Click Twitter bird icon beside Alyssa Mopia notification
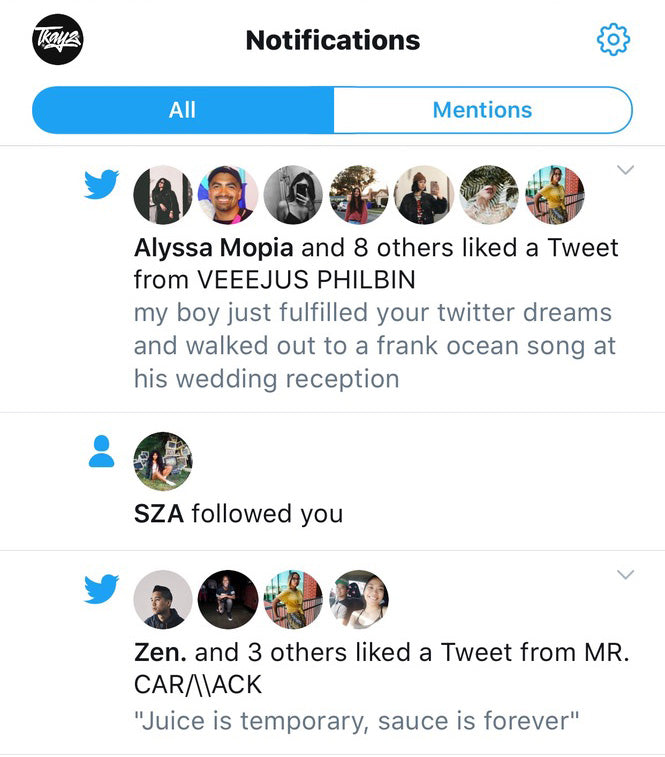This screenshot has height=757, width=665. (x=101, y=185)
